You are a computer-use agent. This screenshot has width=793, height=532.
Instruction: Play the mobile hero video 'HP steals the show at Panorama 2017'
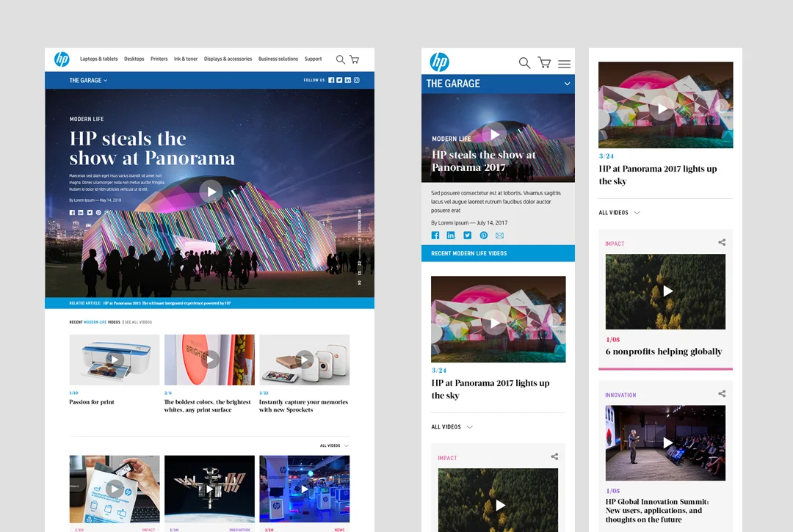[495, 134]
